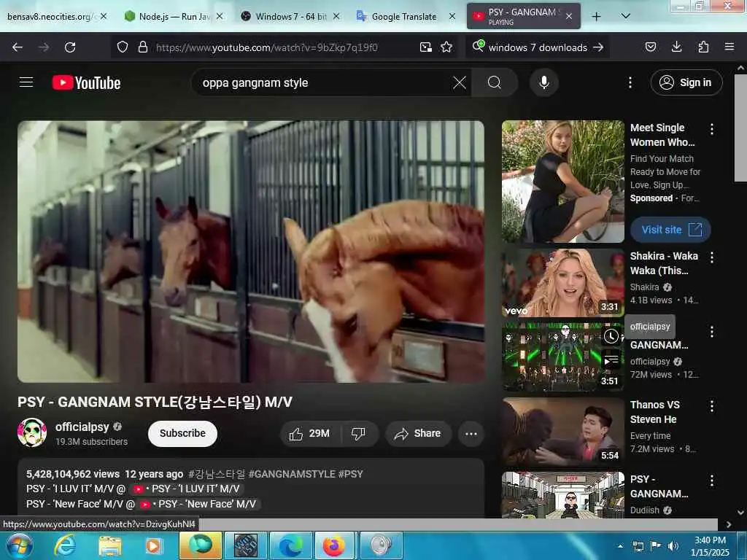Open more actions ellipsis under video
The width and height of the screenshot is (747, 560).
(x=471, y=433)
